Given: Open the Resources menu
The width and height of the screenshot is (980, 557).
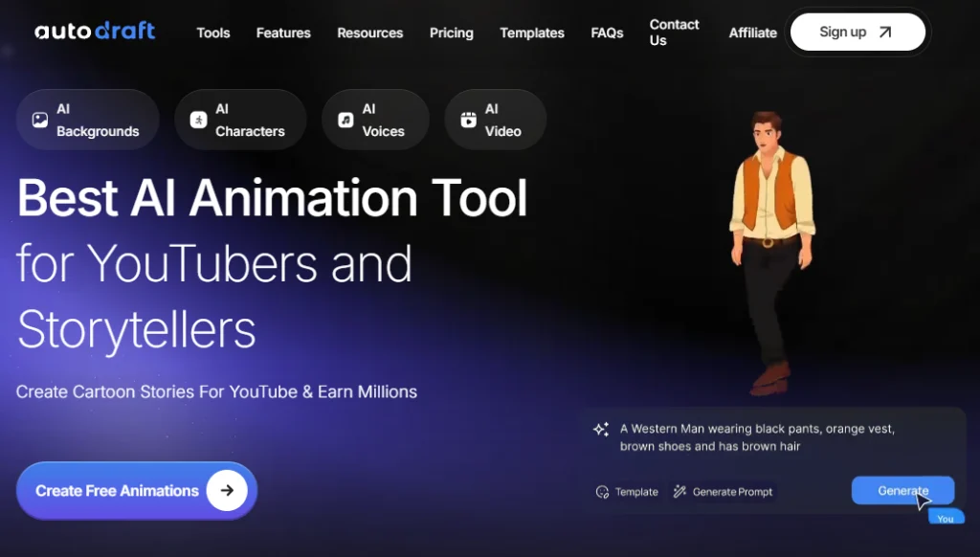Looking at the screenshot, I should [370, 33].
